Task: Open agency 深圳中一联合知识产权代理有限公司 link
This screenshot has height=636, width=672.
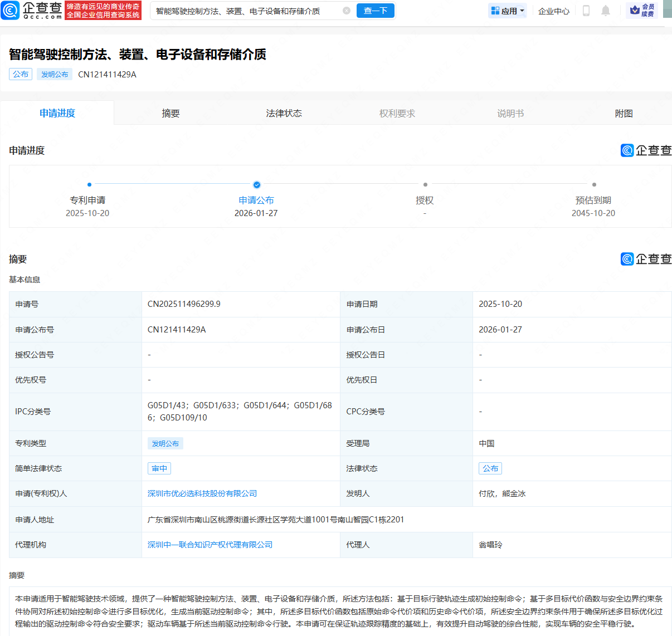Action: pyautogui.click(x=210, y=545)
